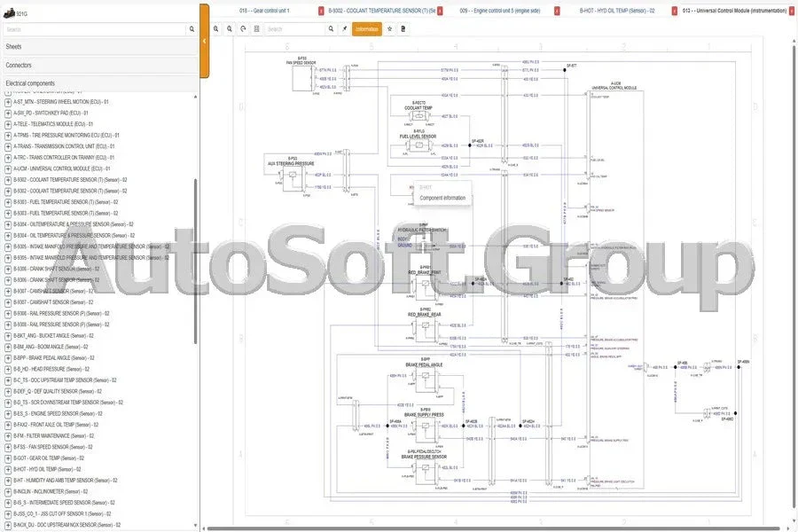798x532 pixels.
Task: Select Component information in the popup
Action: click(x=442, y=198)
